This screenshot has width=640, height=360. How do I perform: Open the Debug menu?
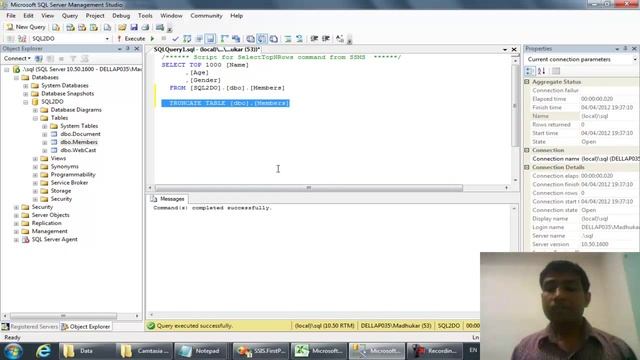[121, 16]
